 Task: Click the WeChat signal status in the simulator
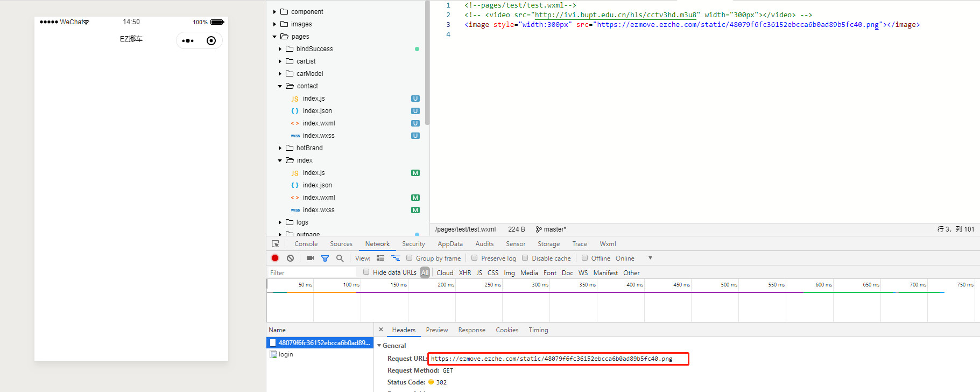pos(65,22)
